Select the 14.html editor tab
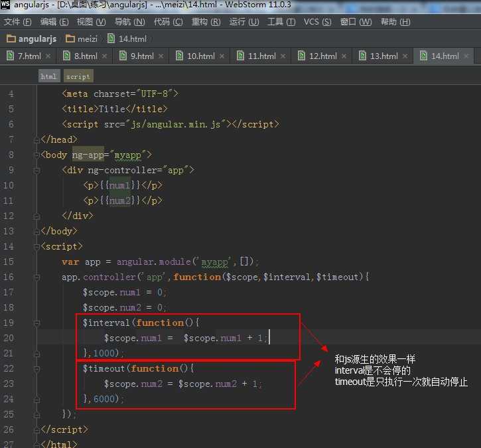 tap(445, 56)
